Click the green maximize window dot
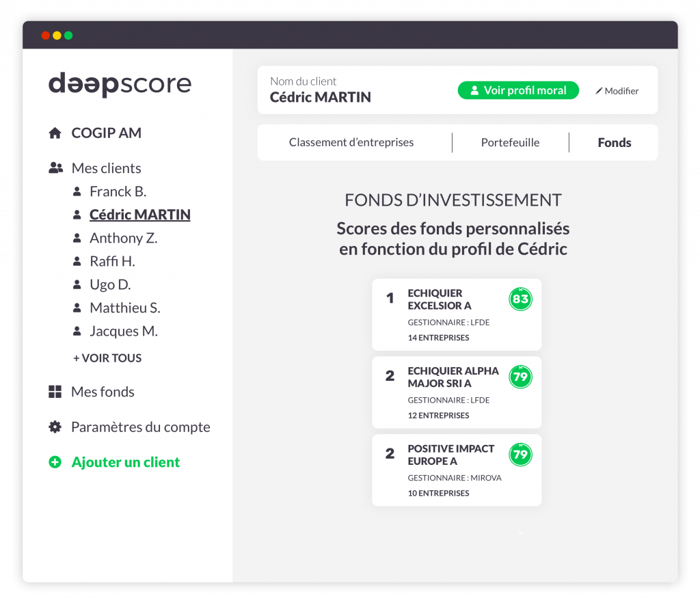700x605 pixels. (x=68, y=36)
